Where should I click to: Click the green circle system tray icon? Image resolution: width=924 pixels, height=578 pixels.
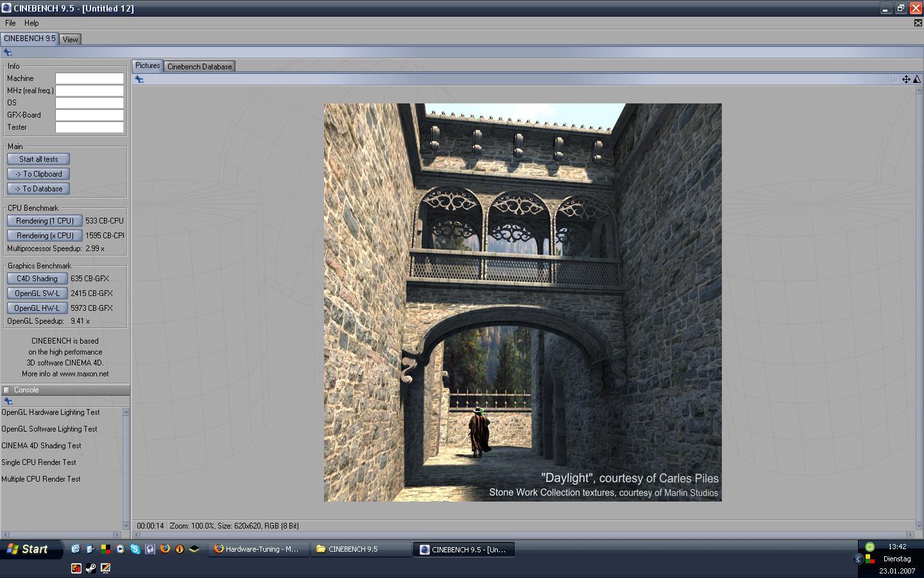click(x=870, y=547)
